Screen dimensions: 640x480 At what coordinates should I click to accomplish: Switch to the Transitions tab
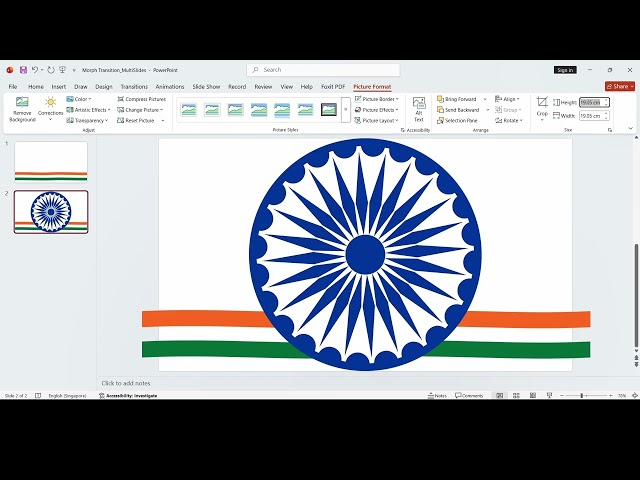coord(134,87)
